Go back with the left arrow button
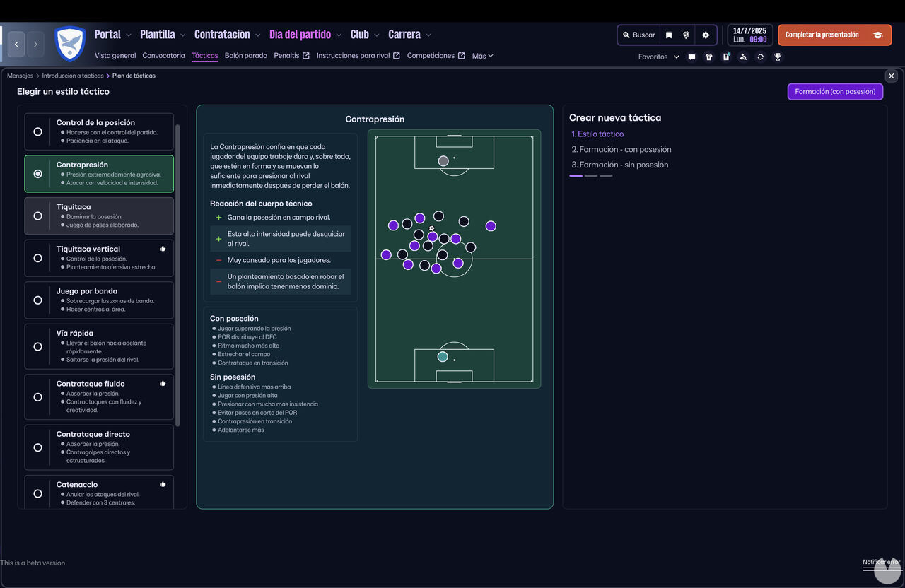 coord(16,45)
